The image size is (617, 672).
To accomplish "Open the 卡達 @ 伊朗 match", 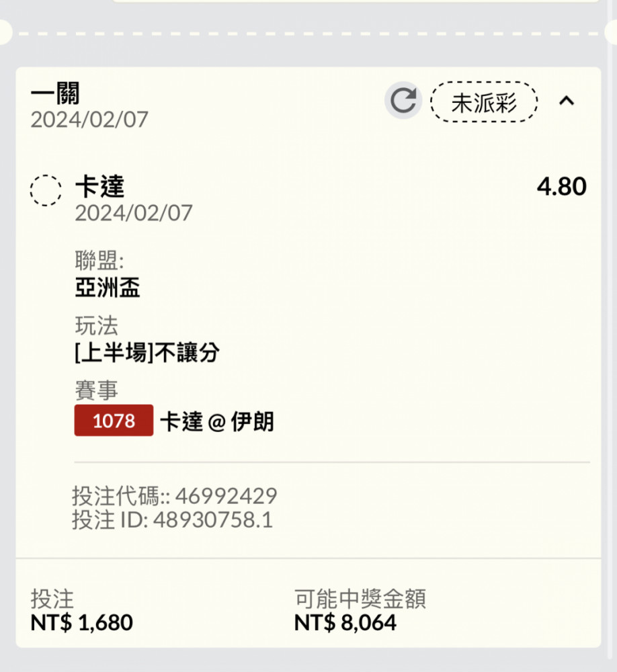I will 216,421.
